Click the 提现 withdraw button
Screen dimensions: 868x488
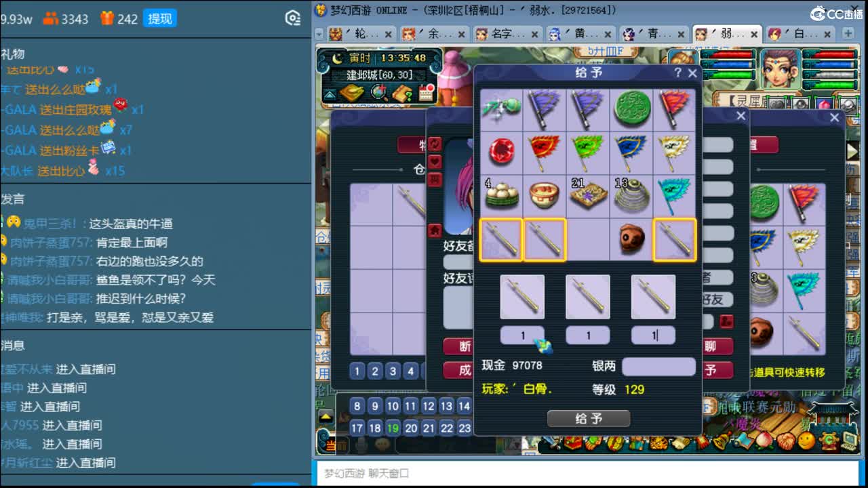click(160, 18)
